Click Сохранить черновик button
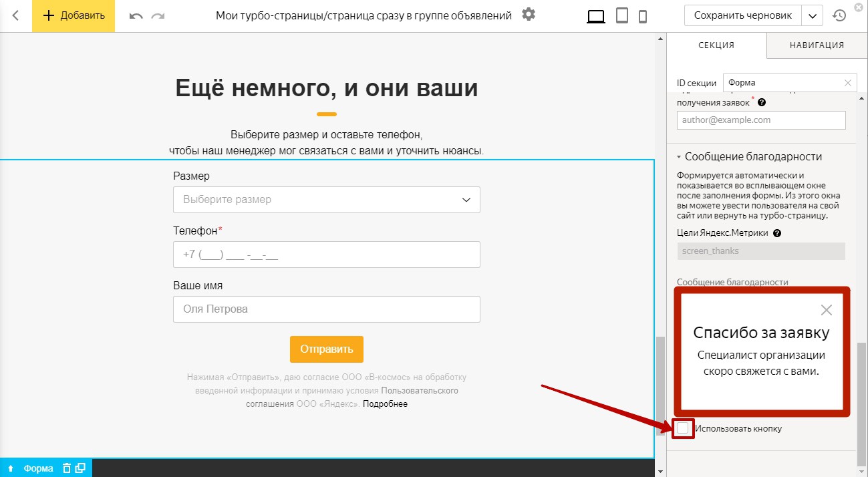The height and width of the screenshot is (477, 868). point(743,15)
